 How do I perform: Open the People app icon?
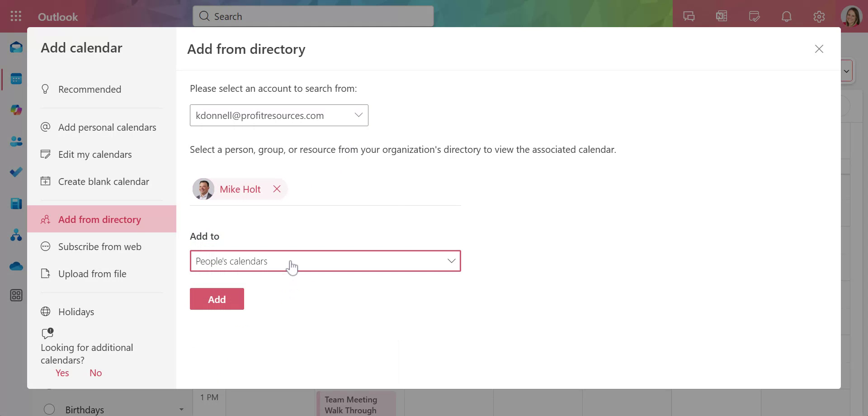point(16,142)
